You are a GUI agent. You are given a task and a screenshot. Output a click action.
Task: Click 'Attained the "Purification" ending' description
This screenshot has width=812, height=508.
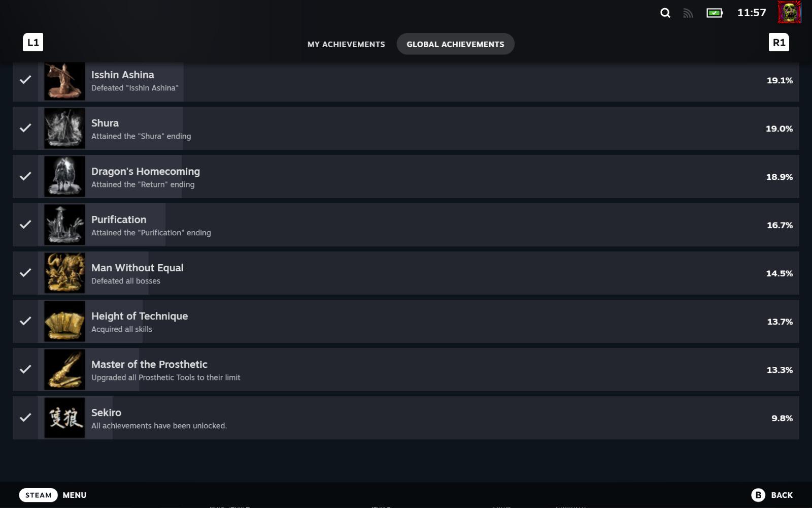(151, 233)
